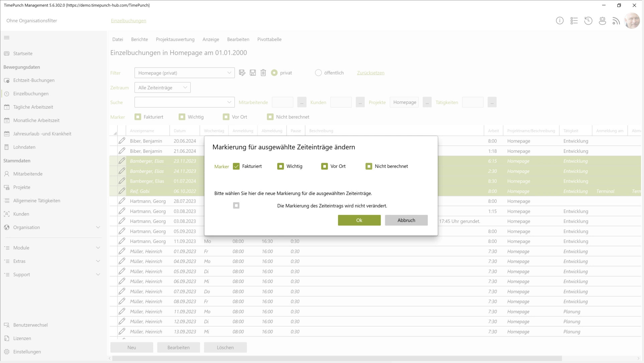Click edit pencil for Hartmann, Georg 28.07.2023
The width and height of the screenshot is (644, 363).
coord(122,201)
